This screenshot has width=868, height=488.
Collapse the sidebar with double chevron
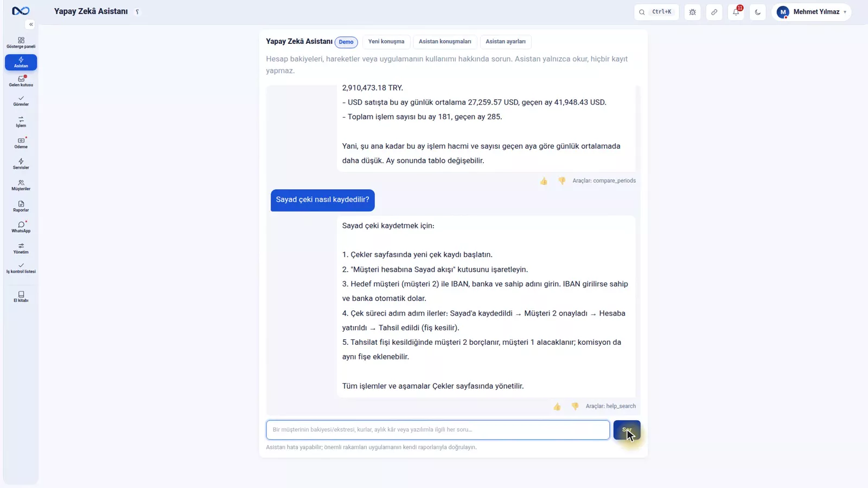tap(31, 24)
